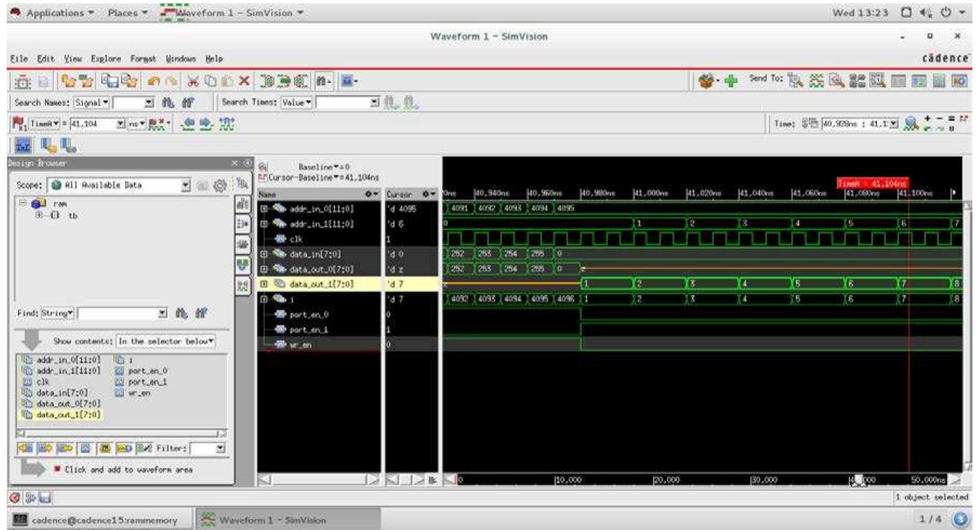Screen dimensions: 980x530
Task: Click the blue TxE toolbar button
Action: 22,146
